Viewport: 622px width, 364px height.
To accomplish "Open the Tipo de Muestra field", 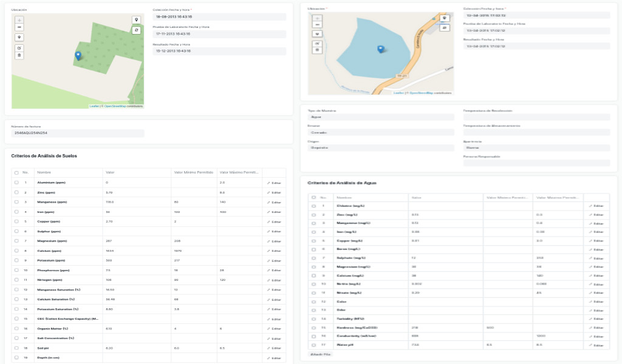I will pos(381,117).
